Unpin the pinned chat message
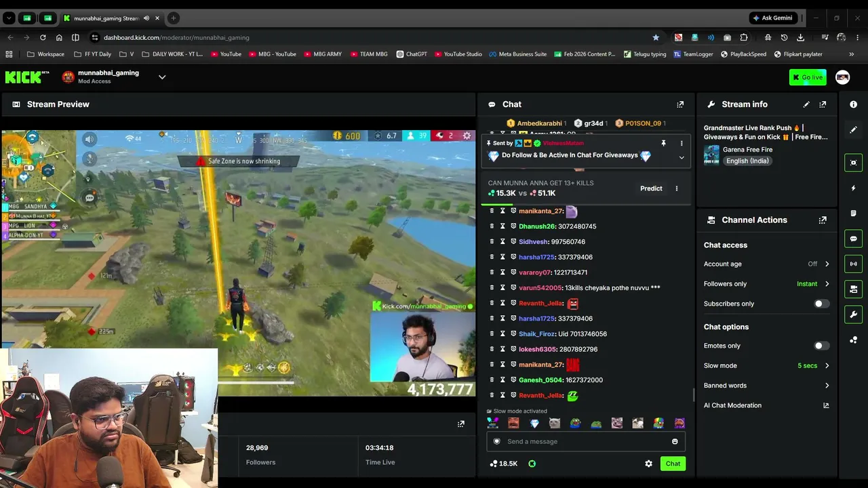Image resolution: width=868 pixels, height=488 pixels. [663, 144]
